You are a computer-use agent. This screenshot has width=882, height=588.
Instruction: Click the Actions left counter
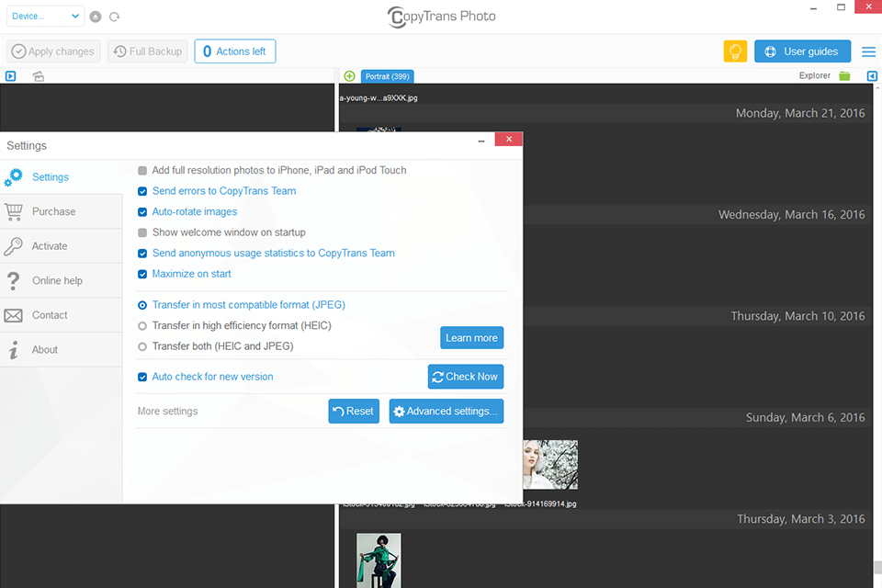(x=235, y=51)
